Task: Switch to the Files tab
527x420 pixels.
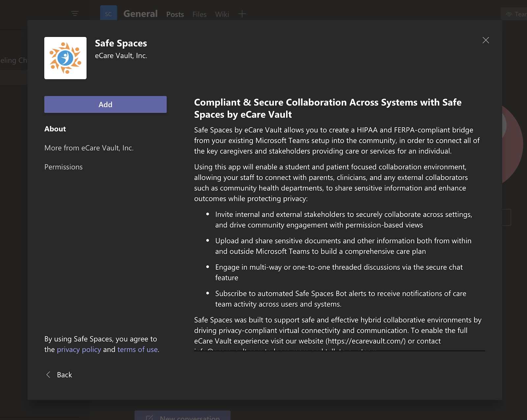Action: (199, 14)
